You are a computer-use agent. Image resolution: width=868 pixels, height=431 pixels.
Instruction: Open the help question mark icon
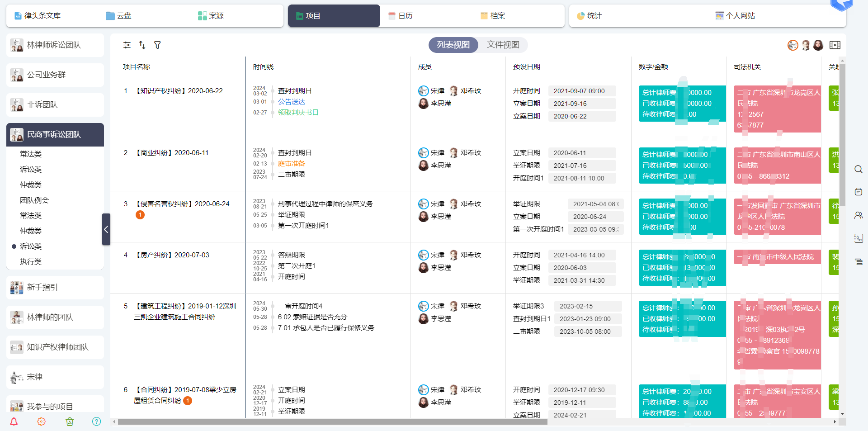coord(96,422)
